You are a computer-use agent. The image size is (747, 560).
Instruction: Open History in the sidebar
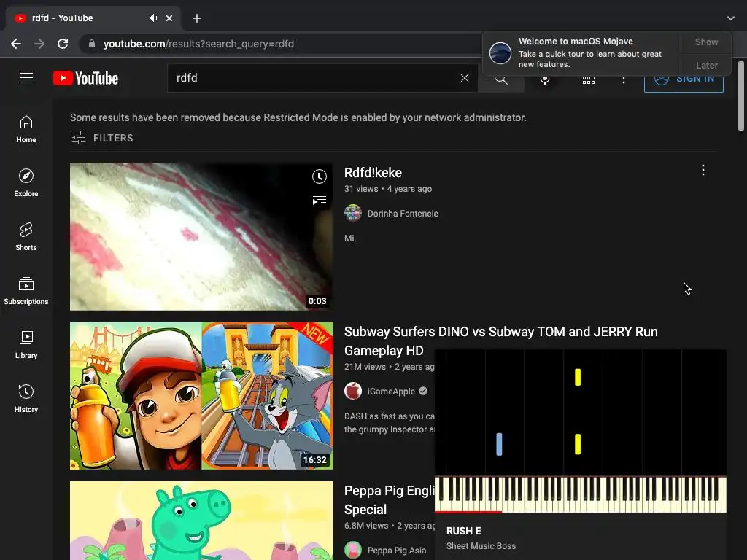26,399
